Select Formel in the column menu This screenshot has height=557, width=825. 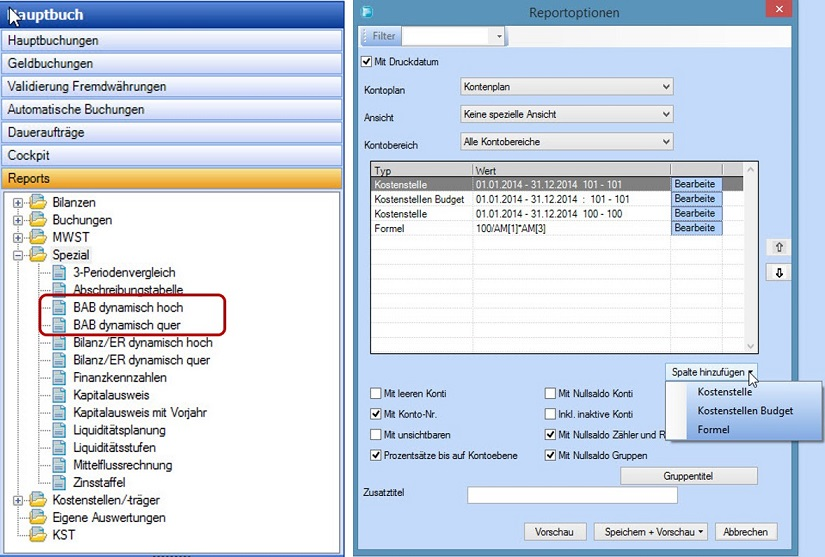coord(713,429)
